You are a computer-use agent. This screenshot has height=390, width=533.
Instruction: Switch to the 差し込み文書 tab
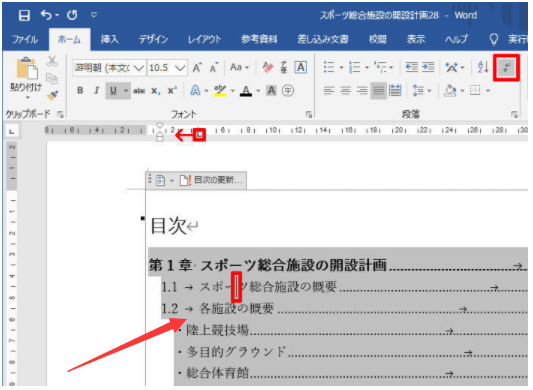[323, 39]
